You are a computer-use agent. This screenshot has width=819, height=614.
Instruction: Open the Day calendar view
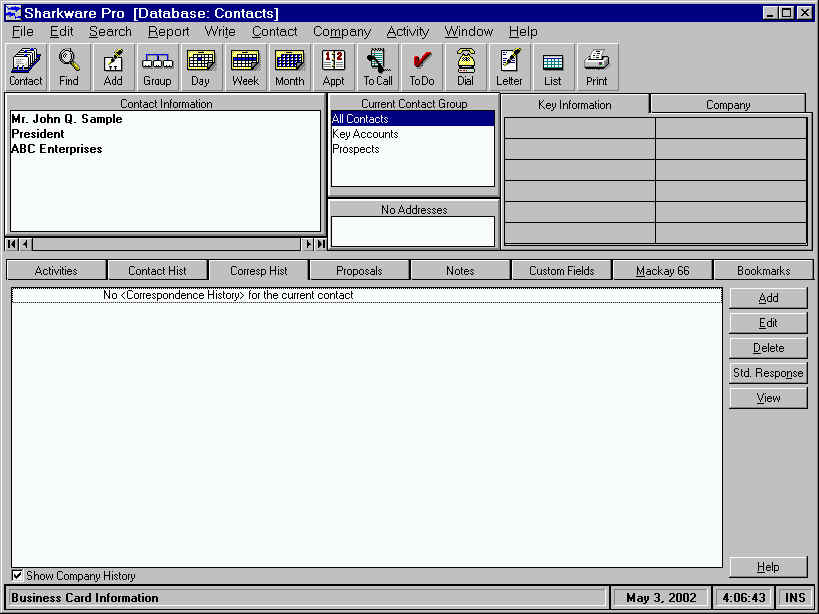(x=201, y=67)
